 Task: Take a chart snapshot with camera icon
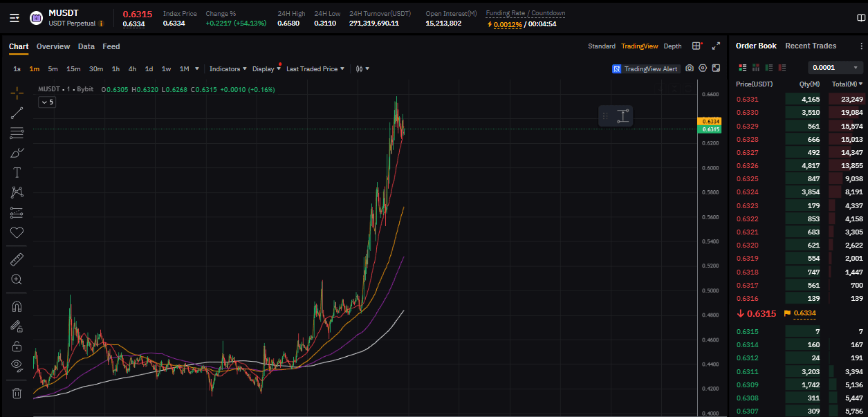click(x=690, y=68)
